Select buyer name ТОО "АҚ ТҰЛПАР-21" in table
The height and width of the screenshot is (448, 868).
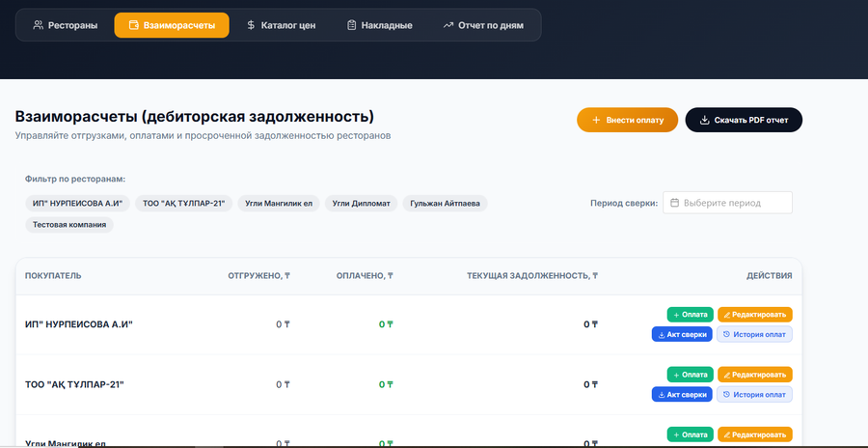74,384
